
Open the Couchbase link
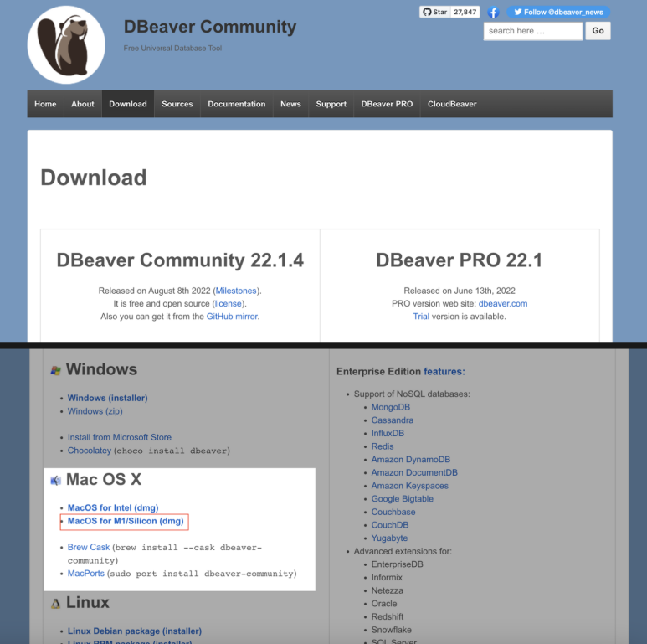click(x=393, y=512)
